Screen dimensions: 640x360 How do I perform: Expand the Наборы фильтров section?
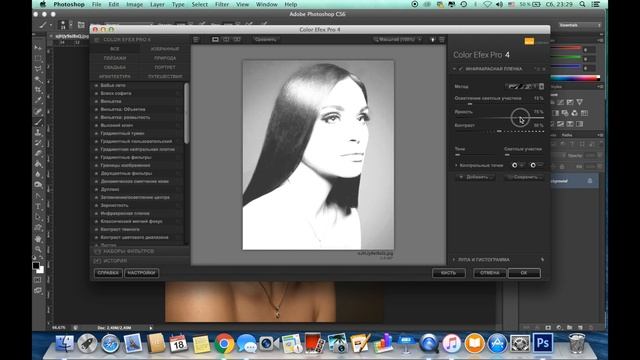click(x=140, y=251)
